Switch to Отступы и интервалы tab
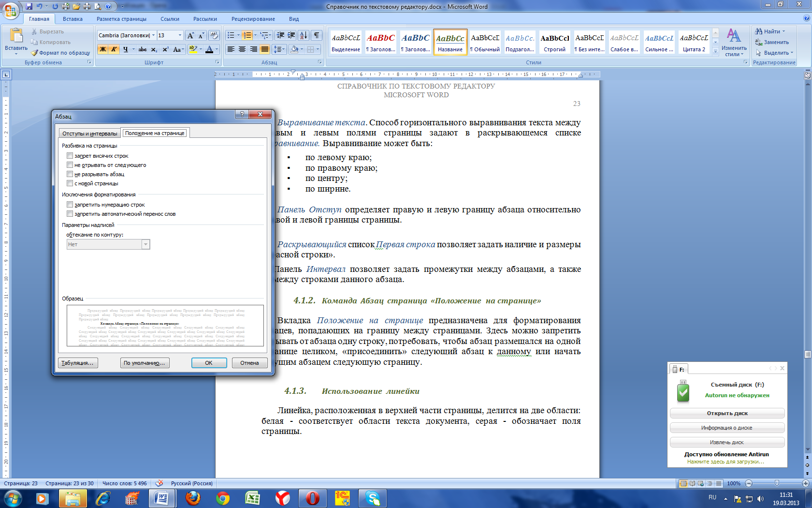This screenshot has height=508, width=812. [x=90, y=134]
